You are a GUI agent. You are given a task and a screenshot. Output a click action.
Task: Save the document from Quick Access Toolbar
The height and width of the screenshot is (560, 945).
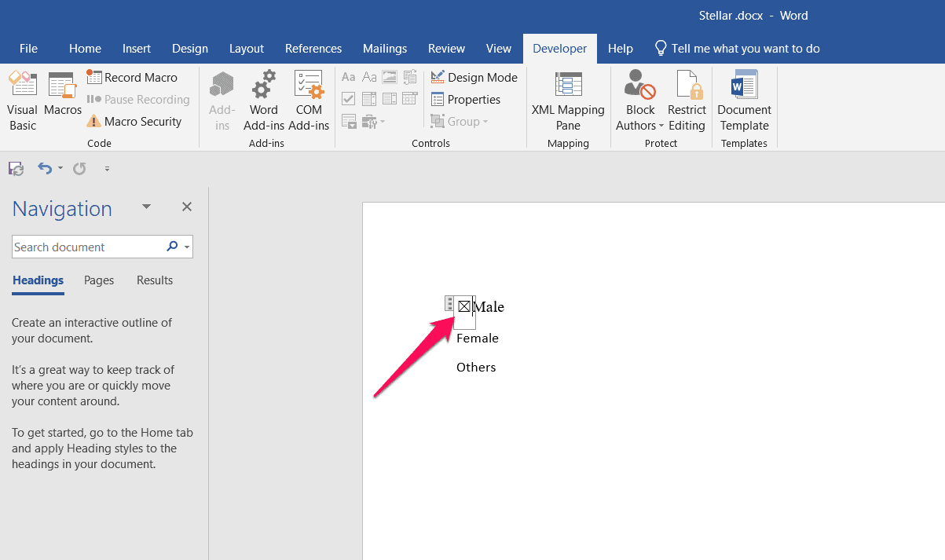point(16,168)
